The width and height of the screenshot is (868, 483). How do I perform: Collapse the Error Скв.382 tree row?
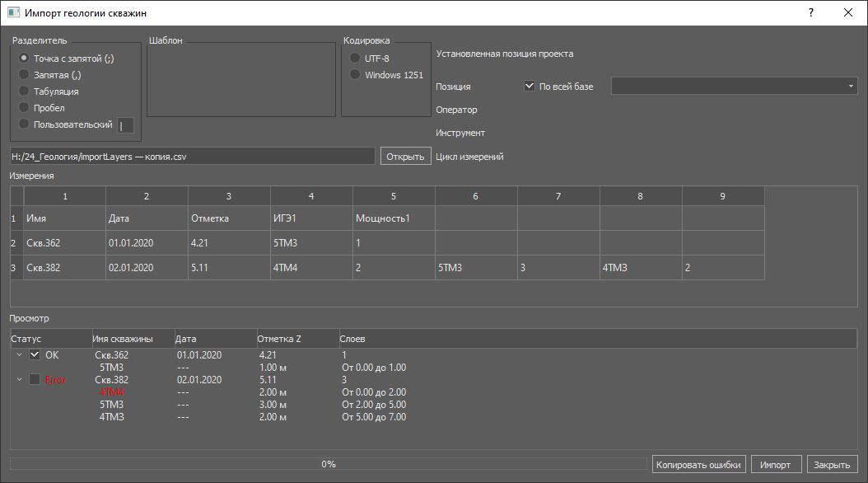pyautogui.click(x=19, y=380)
